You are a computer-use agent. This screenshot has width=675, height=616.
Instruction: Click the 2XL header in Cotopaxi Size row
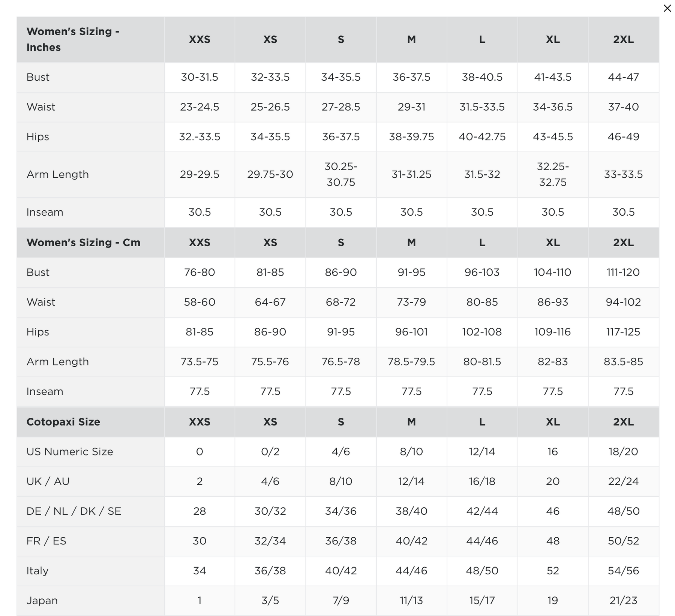(623, 422)
